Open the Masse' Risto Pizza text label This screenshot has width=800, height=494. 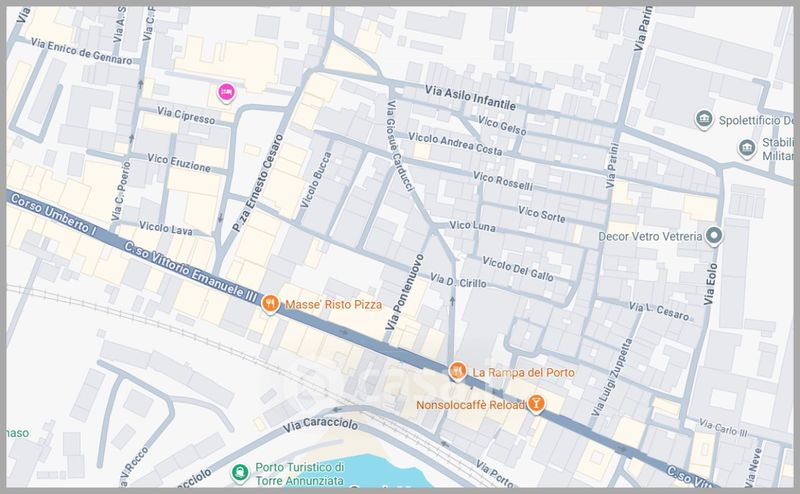334,306
